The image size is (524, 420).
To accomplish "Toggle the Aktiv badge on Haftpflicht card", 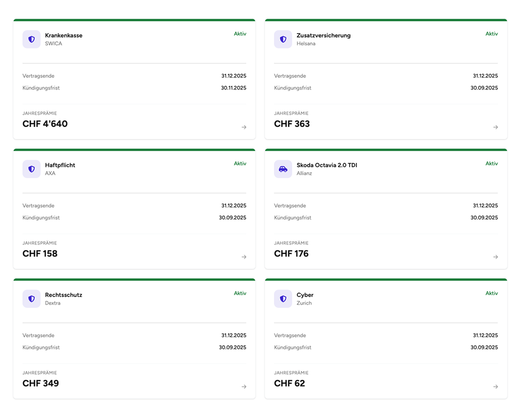I will pos(240,163).
